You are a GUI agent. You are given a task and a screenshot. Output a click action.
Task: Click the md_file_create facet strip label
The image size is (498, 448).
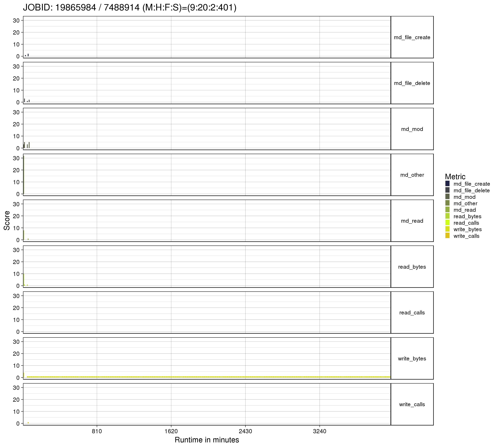pyautogui.click(x=412, y=37)
